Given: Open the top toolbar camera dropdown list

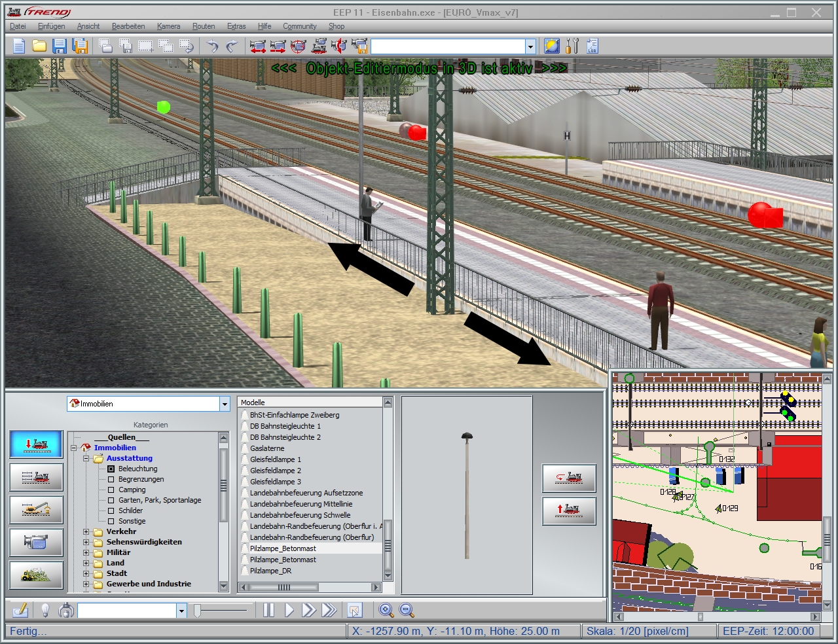Looking at the screenshot, I should (530, 46).
